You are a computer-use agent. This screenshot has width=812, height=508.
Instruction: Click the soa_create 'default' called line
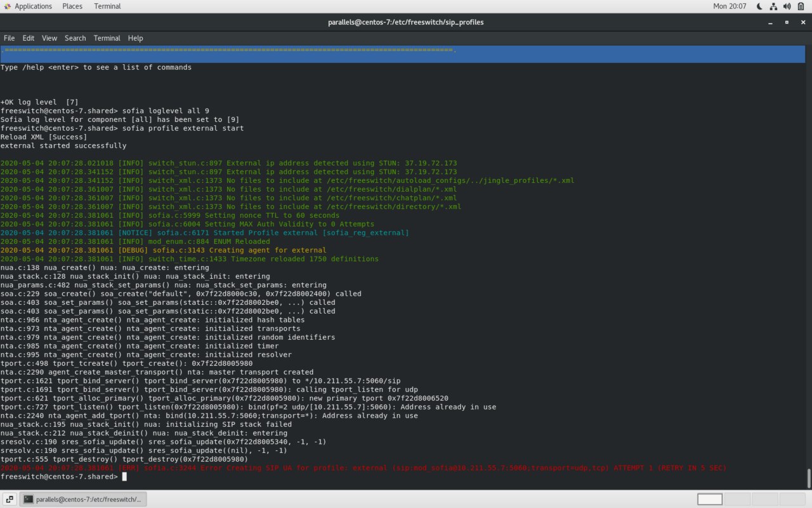[181, 294]
